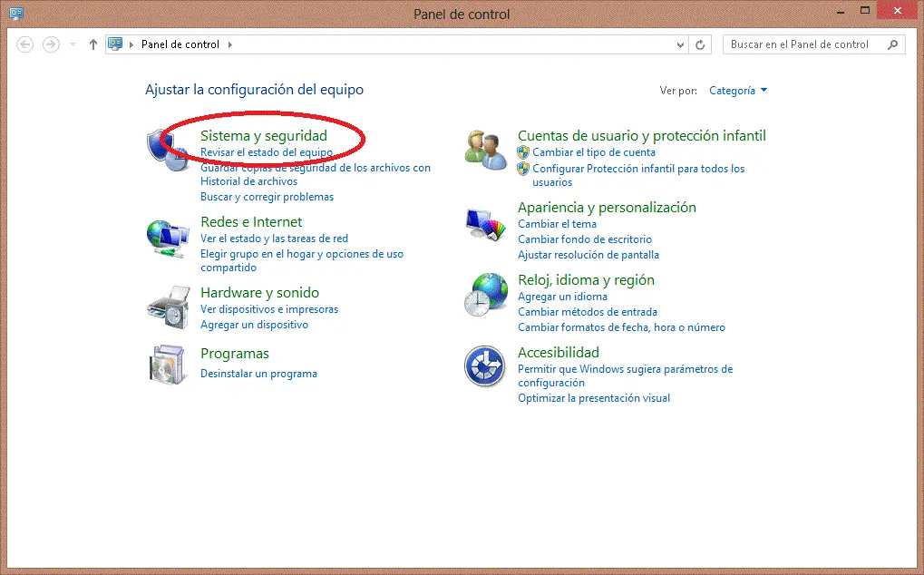Open Guardar copias de seguridad con Historial de archivos

tap(316, 174)
